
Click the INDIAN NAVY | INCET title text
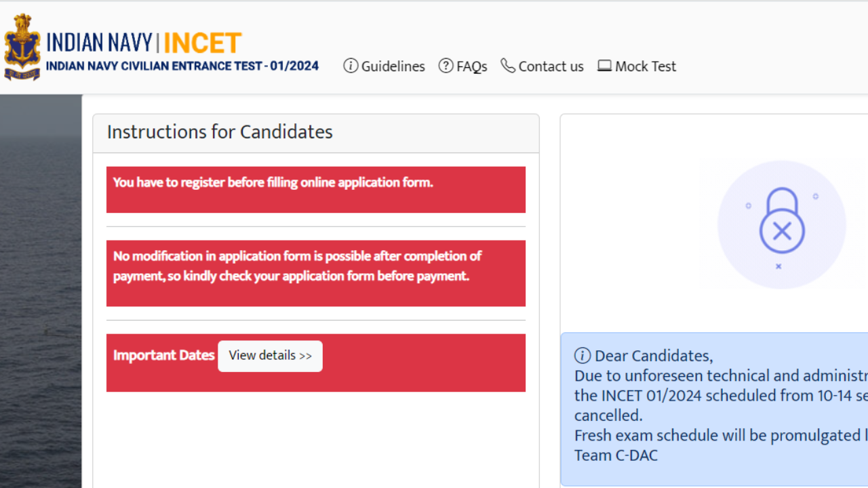point(144,43)
